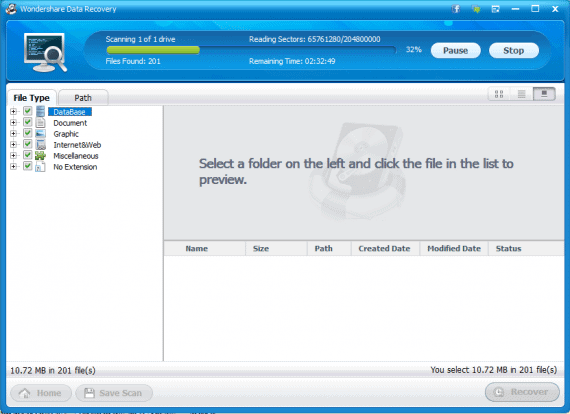Switch to list view icon
The width and height of the screenshot is (570, 414).
point(522,94)
